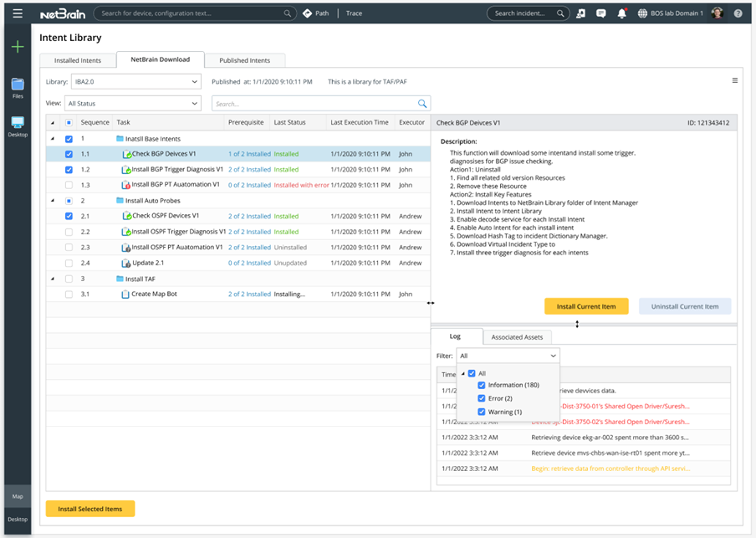Uncheck the Error (2) filter option
The image size is (756, 538).
point(481,398)
